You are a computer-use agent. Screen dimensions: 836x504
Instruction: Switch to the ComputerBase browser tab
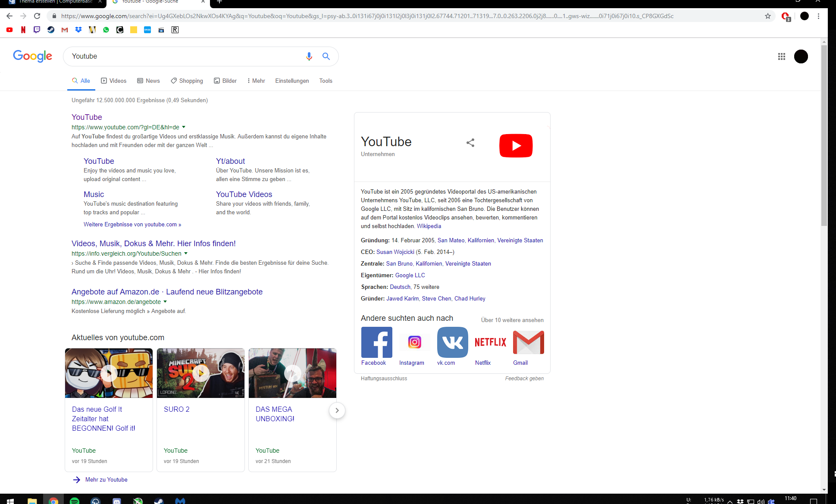(56, 2)
